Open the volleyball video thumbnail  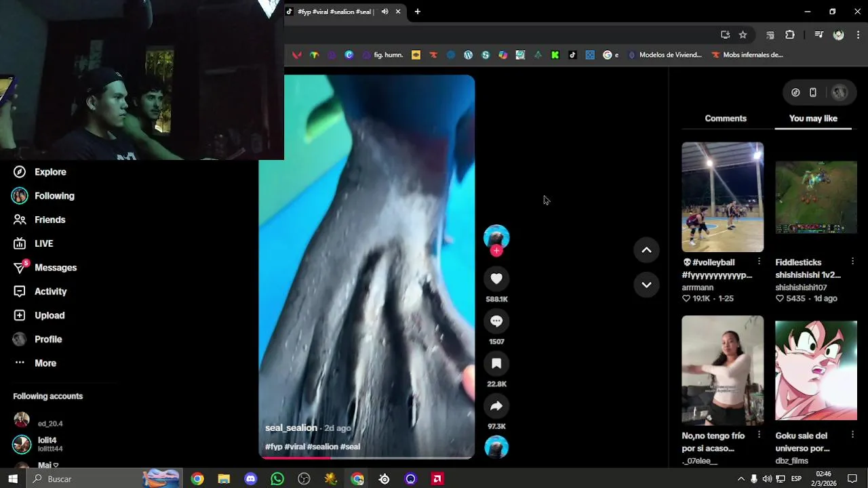pyautogui.click(x=722, y=197)
